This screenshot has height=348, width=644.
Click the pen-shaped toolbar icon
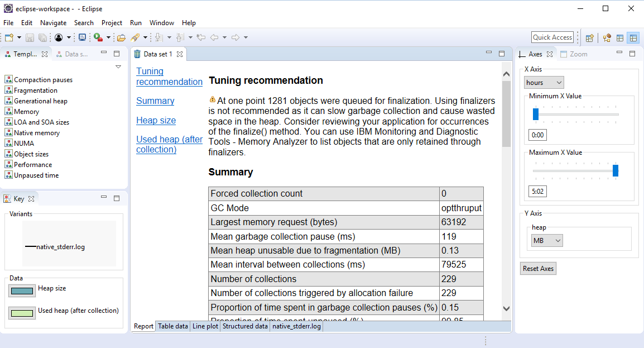click(x=134, y=38)
